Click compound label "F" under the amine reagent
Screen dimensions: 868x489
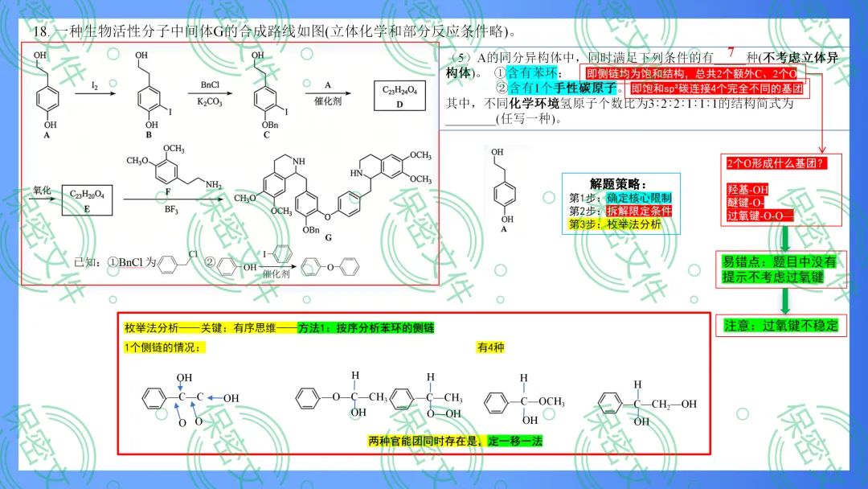(x=168, y=191)
